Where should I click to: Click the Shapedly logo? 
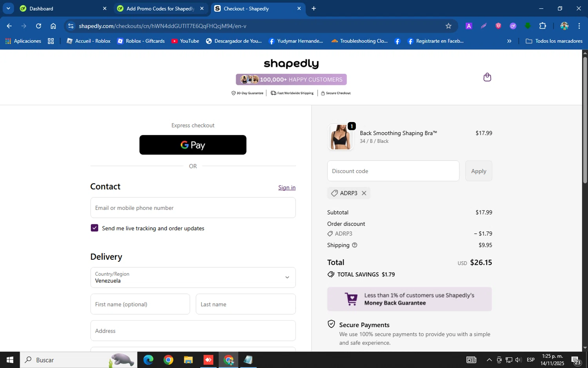(291, 64)
